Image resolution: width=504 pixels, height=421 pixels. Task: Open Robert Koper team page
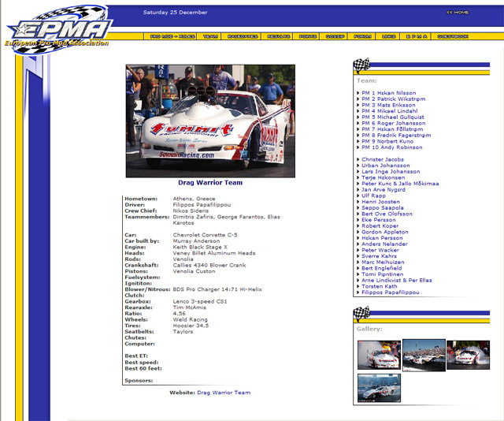[x=380, y=225]
